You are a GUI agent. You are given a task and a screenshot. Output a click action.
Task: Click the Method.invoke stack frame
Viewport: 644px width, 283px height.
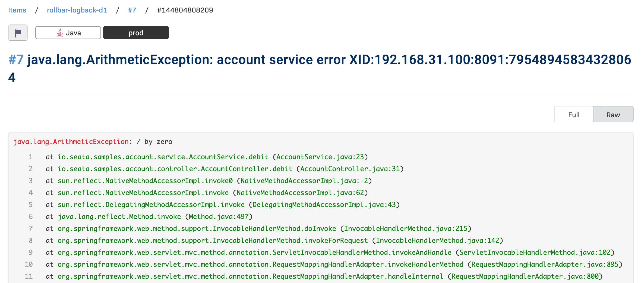click(119, 216)
